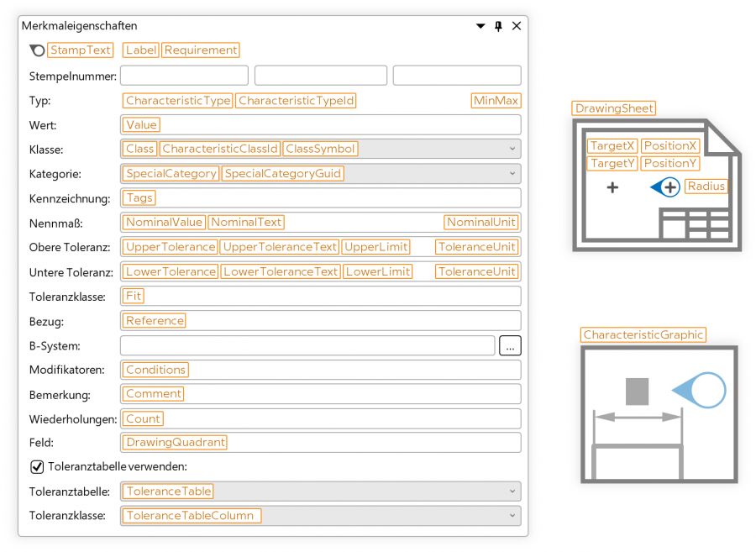Click the LowerToleranceText tag
Viewport: 756px width, 552px height.
[281, 271]
